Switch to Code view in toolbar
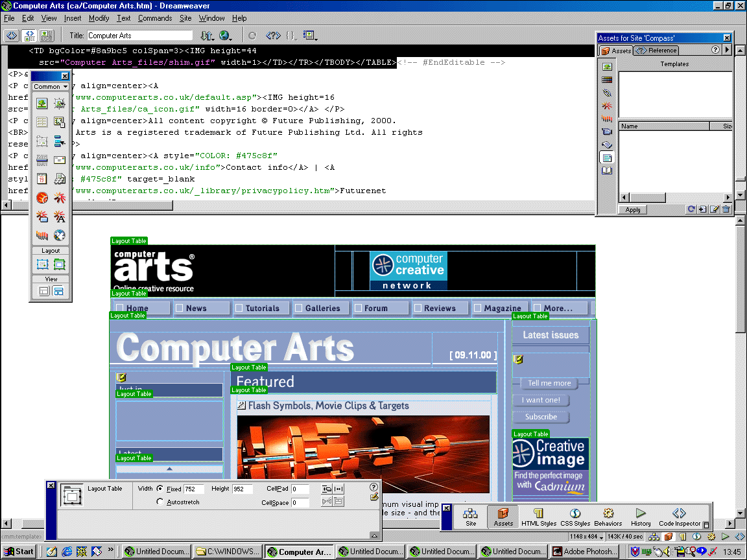The width and height of the screenshot is (747, 560). pos(12,35)
